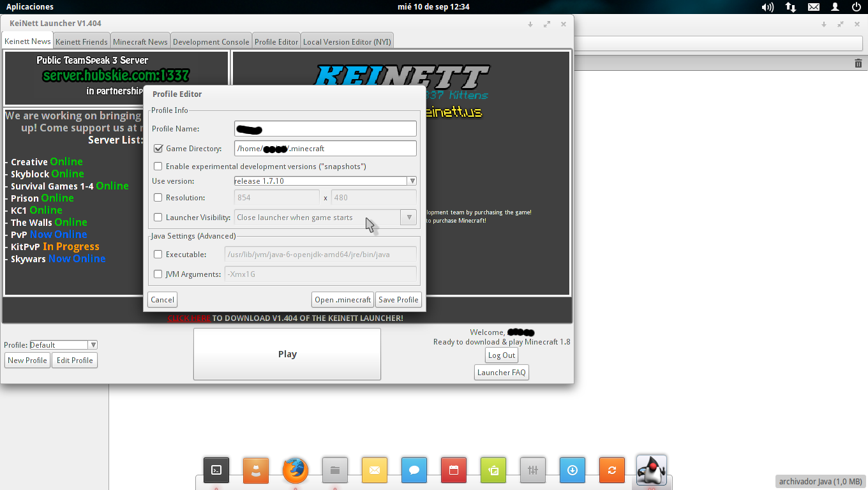This screenshot has height=490, width=868.
Task: Enable experimental development versions snapshots checkbox
Action: tap(158, 167)
